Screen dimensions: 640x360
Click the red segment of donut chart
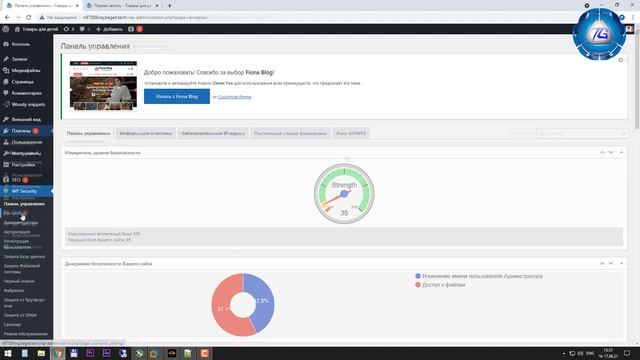click(222, 308)
